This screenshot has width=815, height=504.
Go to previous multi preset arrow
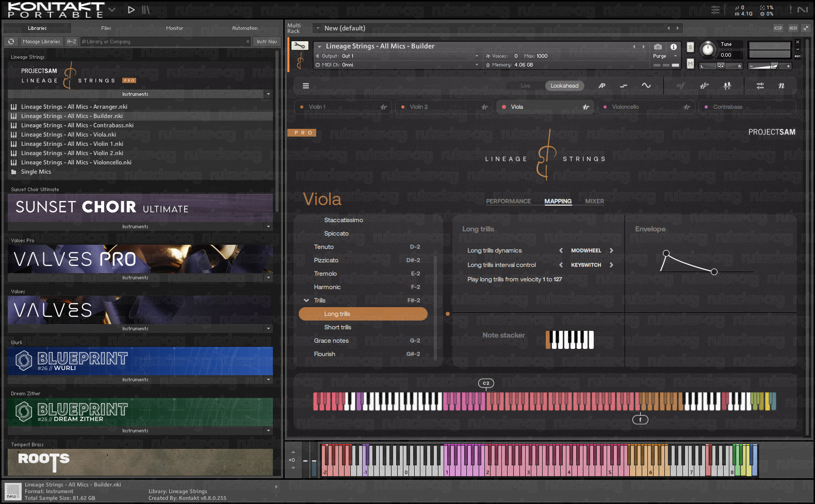pos(669,28)
